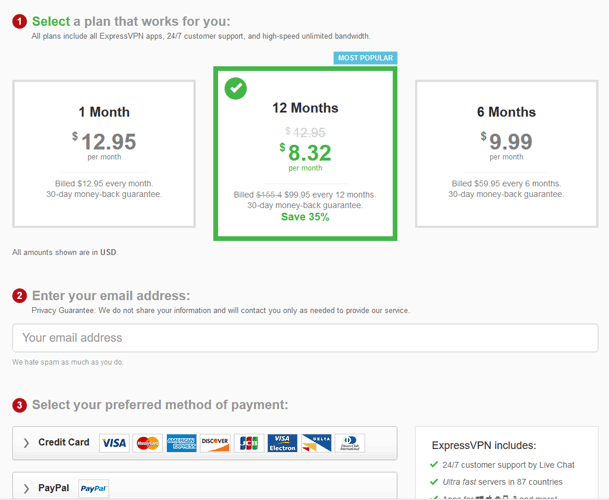Click '24/7 customer support by Live Chat' item
This screenshot has width=609, height=500.
point(508,465)
